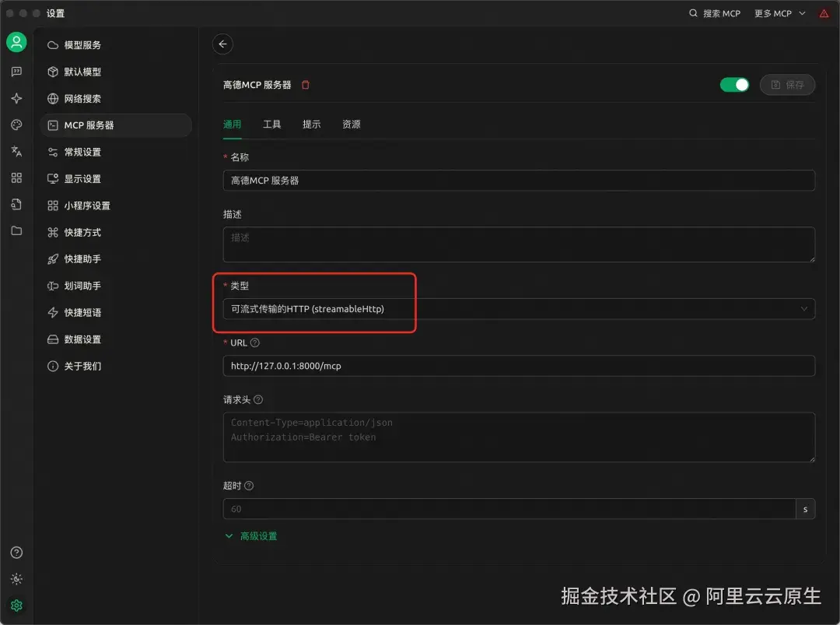Screen dimensions: 840x625
Task: Open 常规设置 settings
Action: [116, 153]
